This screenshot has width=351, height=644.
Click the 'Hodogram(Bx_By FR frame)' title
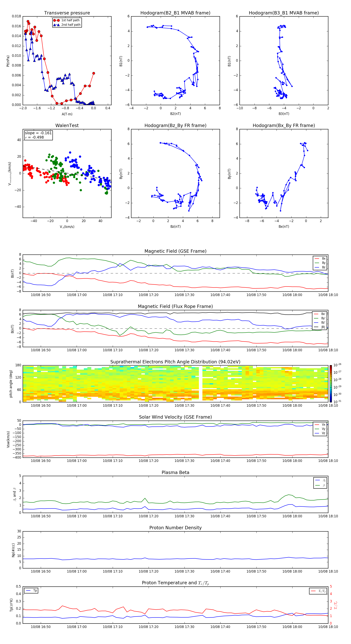click(x=284, y=125)
